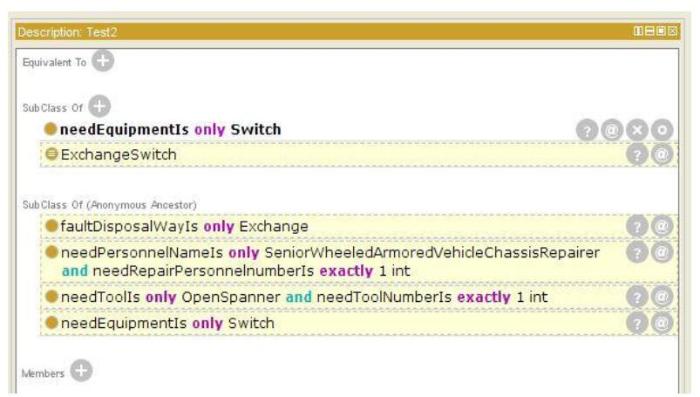Split the Description panel horizontally

638,31
